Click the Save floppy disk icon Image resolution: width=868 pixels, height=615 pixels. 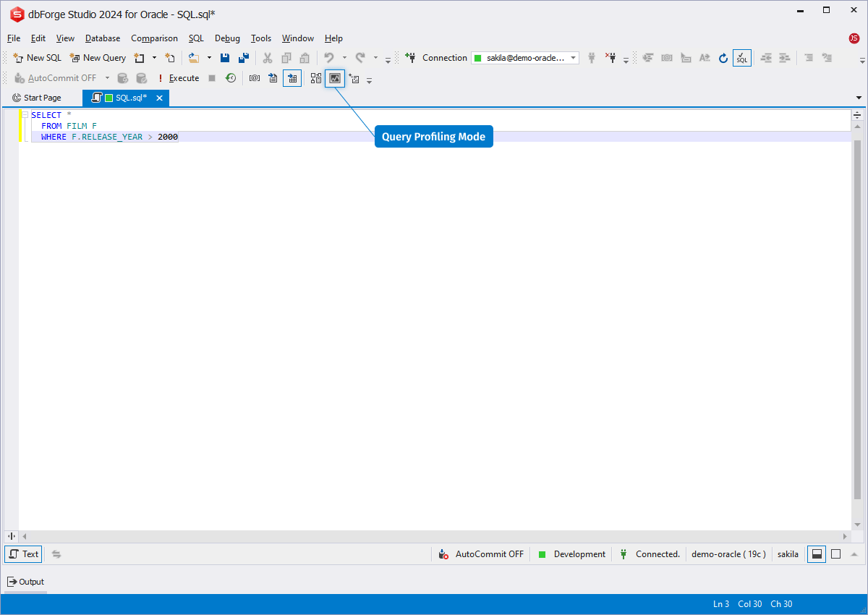tap(225, 58)
